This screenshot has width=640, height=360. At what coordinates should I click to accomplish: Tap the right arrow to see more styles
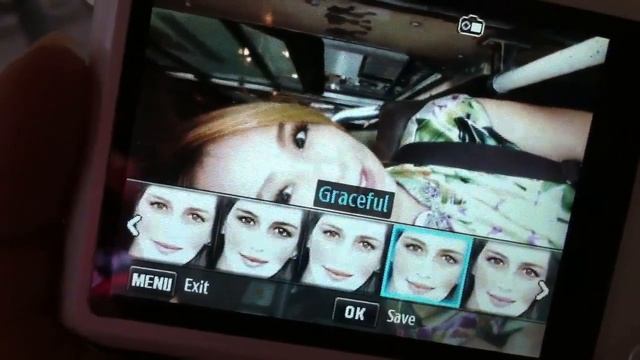click(543, 290)
